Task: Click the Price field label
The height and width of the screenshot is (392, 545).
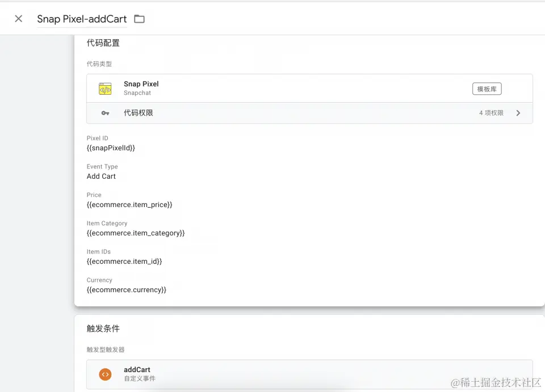Action: click(x=94, y=195)
